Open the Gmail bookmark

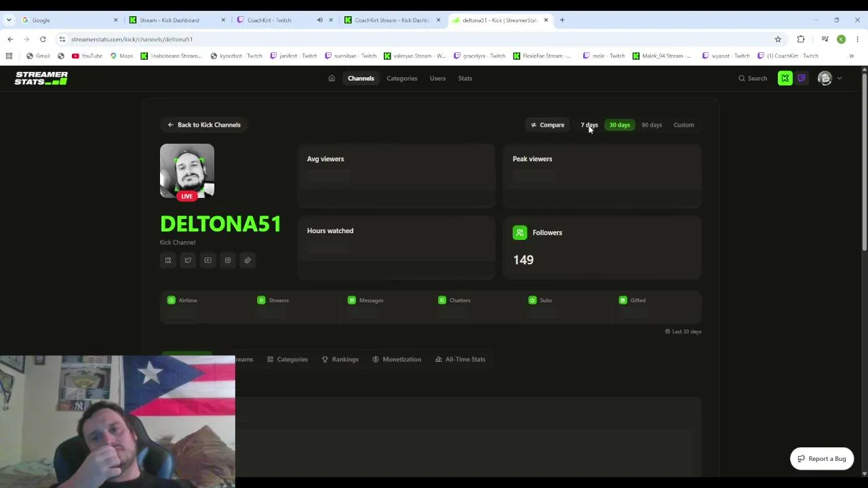(38, 56)
